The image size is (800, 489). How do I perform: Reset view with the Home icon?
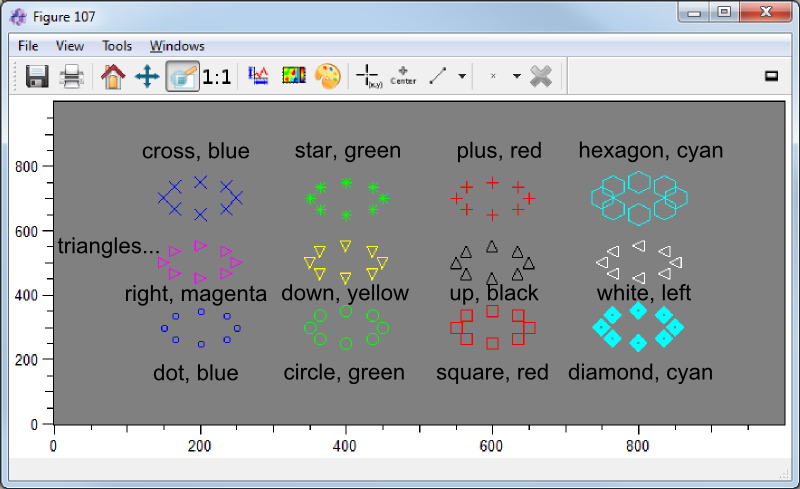tap(113, 76)
